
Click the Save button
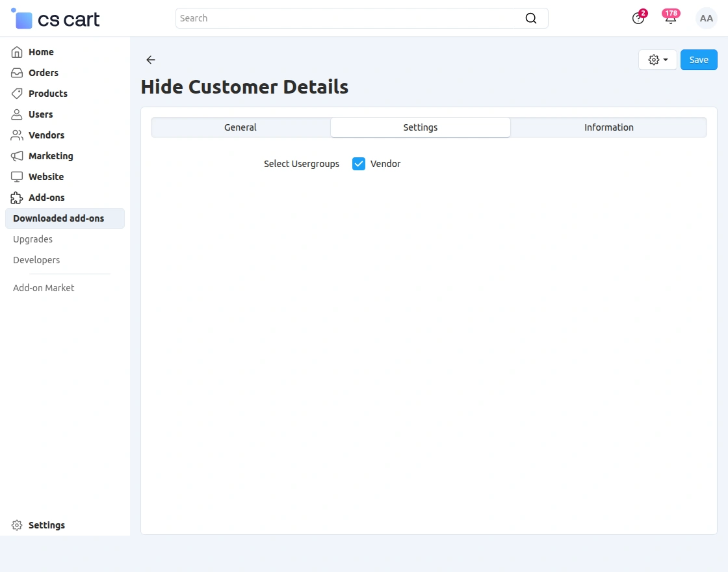(x=699, y=60)
